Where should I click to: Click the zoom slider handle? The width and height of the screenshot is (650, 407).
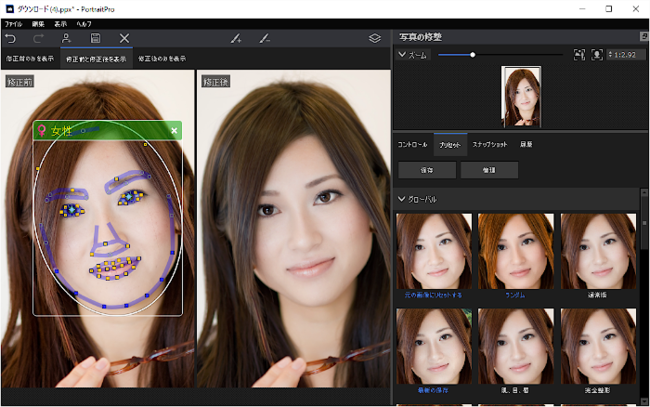pos(473,55)
